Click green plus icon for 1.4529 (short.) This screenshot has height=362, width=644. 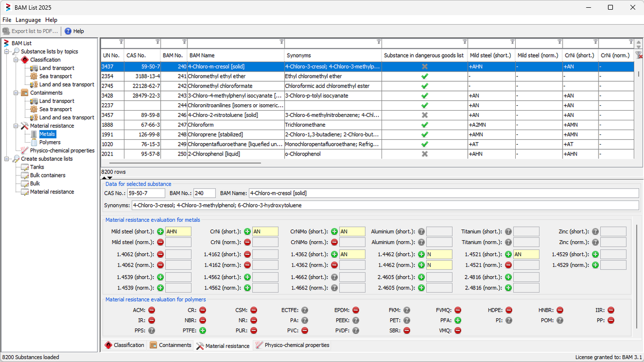coord(595,254)
